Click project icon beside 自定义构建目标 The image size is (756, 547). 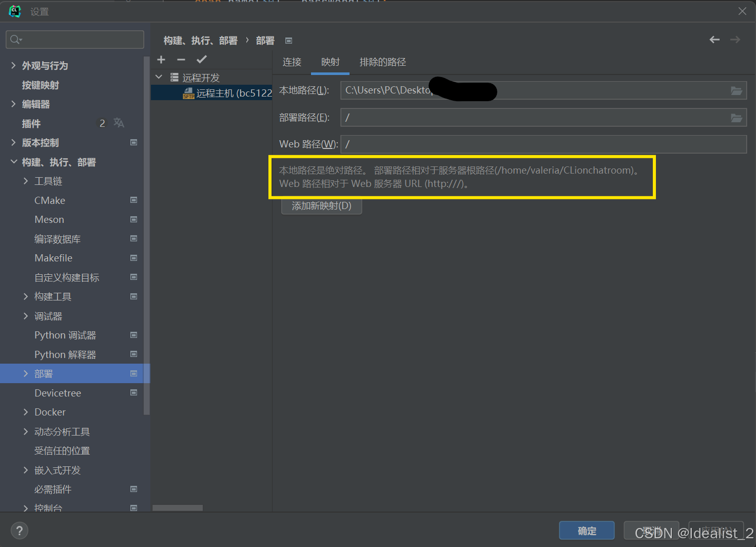134,277
